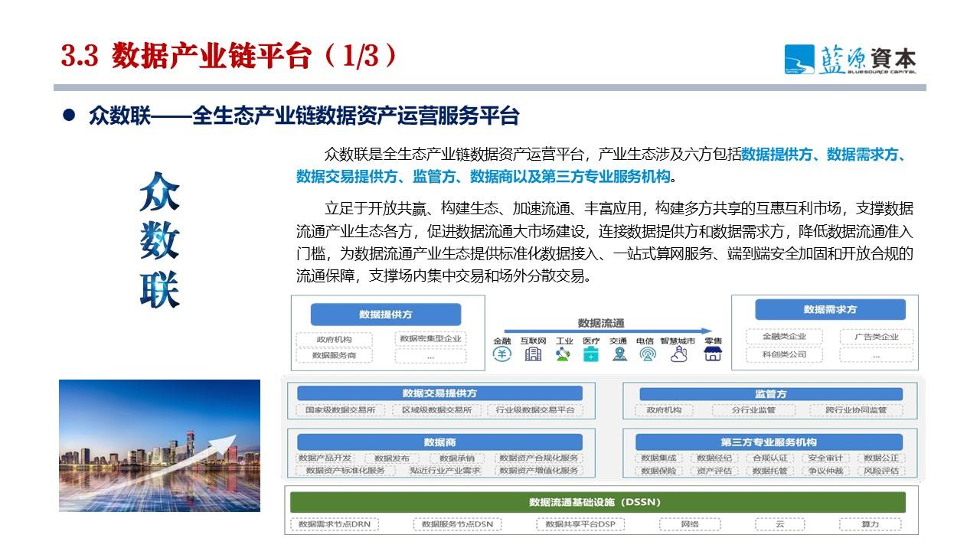
Task: Click the paragraph starting with 立足于开放共赢
Action: point(605,242)
